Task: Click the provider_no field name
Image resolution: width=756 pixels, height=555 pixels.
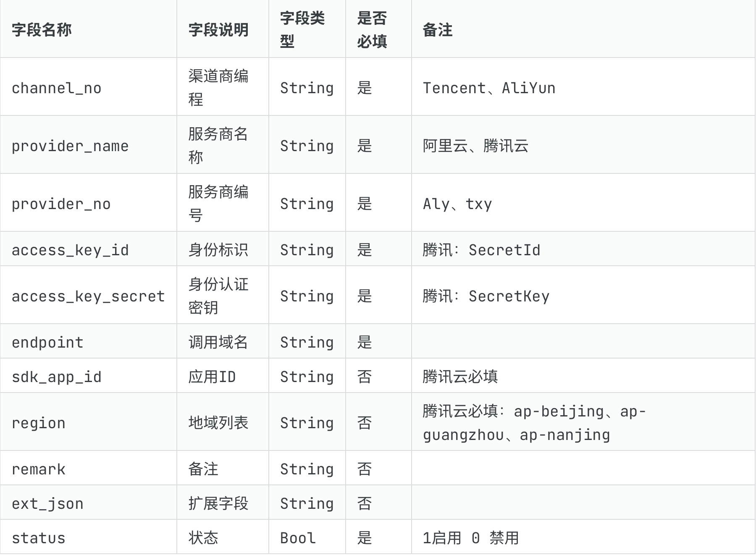Action: tap(61, 204)
